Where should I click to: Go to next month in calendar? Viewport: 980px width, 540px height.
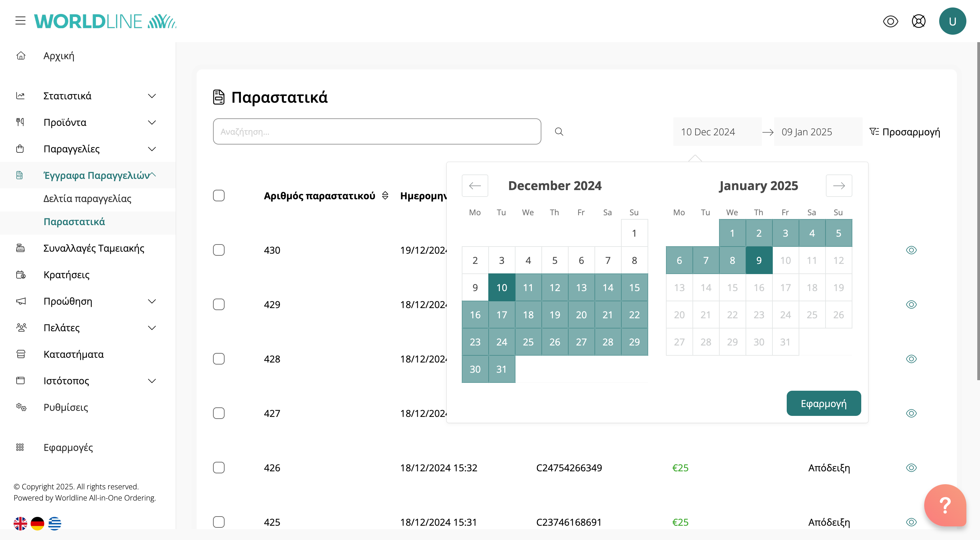[x=838, y=186]
